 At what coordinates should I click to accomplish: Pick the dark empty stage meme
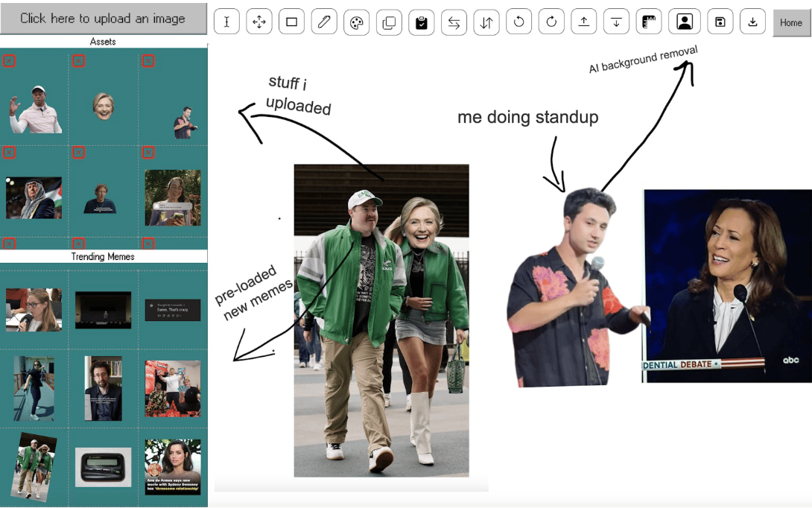[103, 310]
